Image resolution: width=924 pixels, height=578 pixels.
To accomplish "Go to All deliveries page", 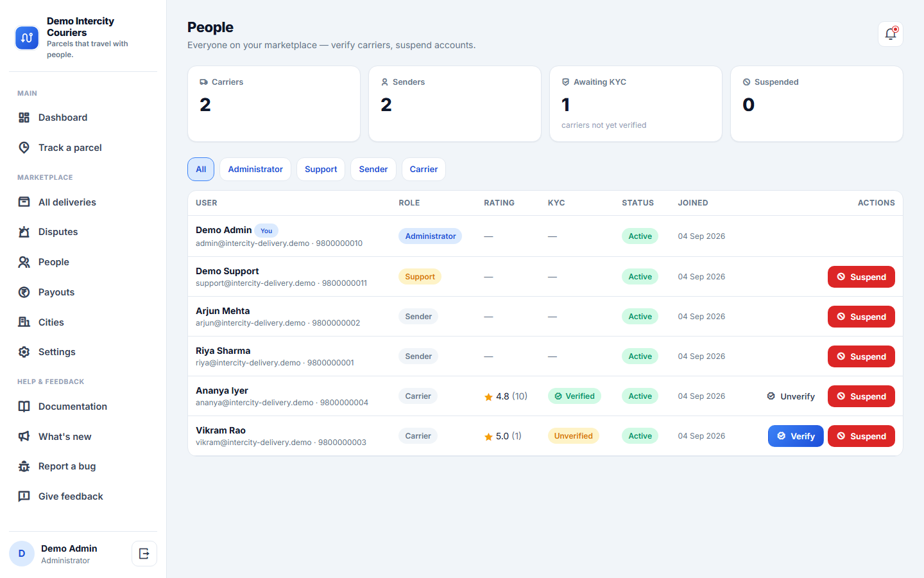I will (x=83, y=202).
